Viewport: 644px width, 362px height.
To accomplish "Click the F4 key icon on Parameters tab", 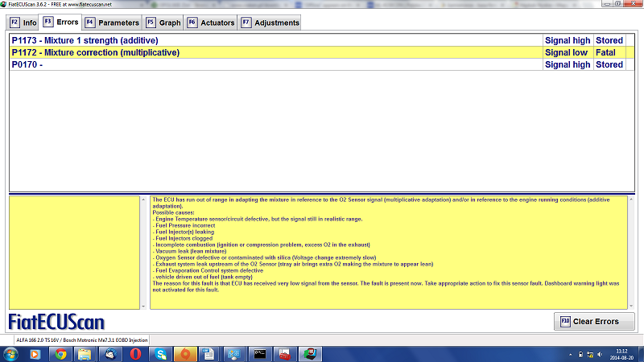I will click(x=89, y=23).
